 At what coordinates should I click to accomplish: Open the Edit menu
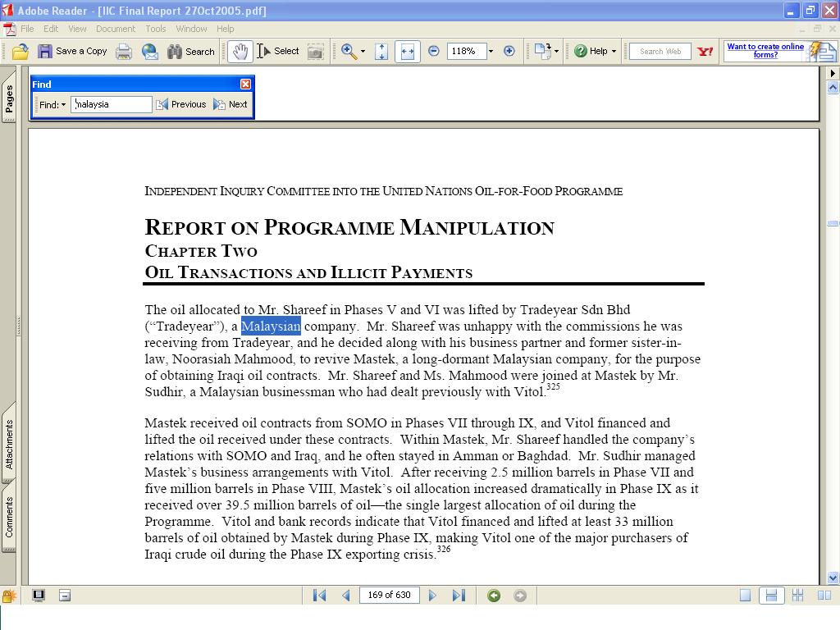coord(51,29)
